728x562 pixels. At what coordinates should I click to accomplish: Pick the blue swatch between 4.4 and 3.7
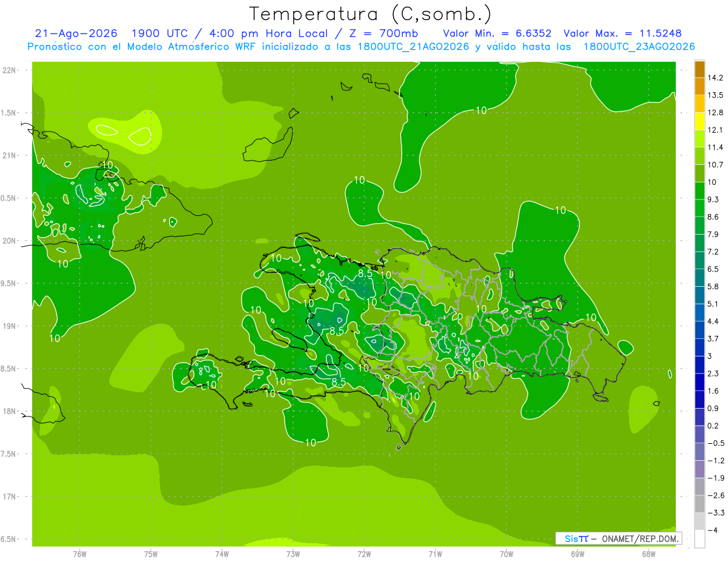[x=699, y=330]
